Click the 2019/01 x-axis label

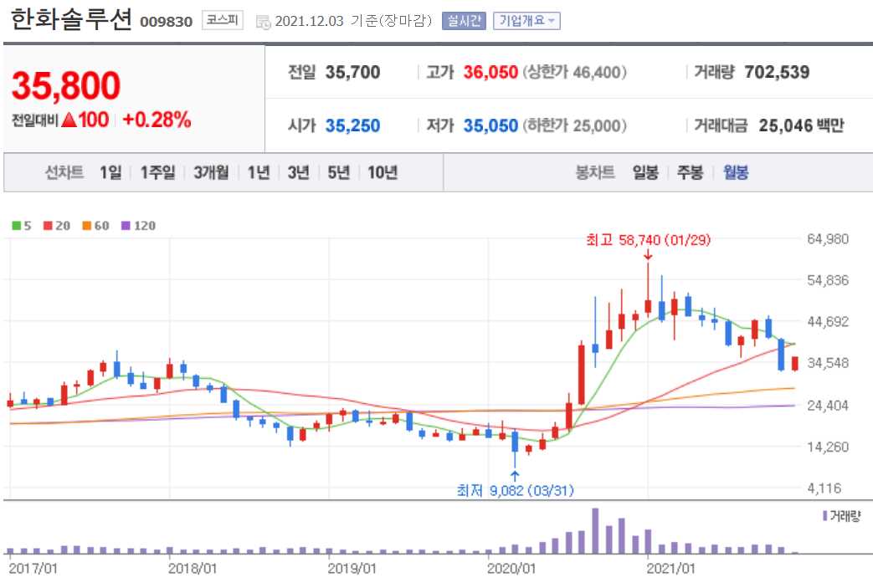coord(352,568)
